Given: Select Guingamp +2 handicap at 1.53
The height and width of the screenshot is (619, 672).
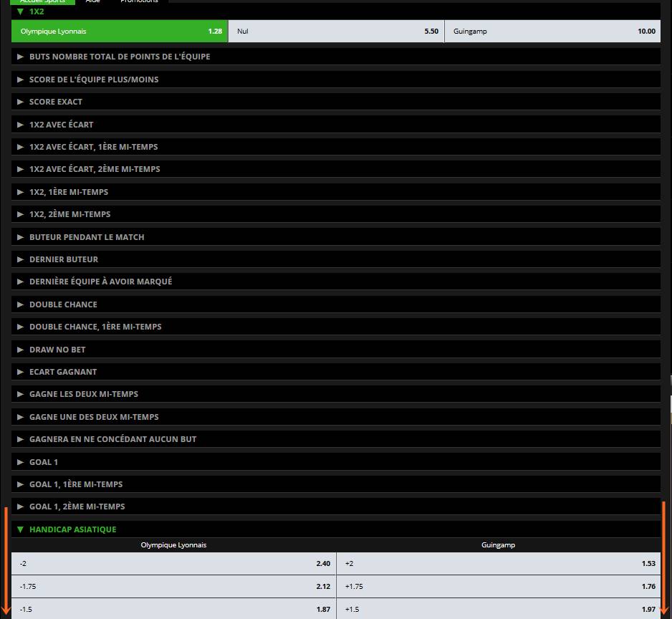Looking at the screenshot, I should pyautogui.click(x=499, y=564).
